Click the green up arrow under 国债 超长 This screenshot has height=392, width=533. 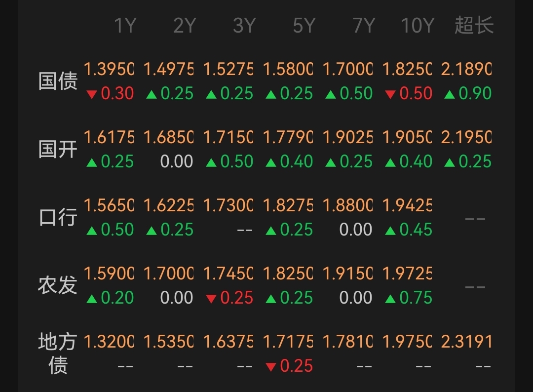(x=450, y=94)
